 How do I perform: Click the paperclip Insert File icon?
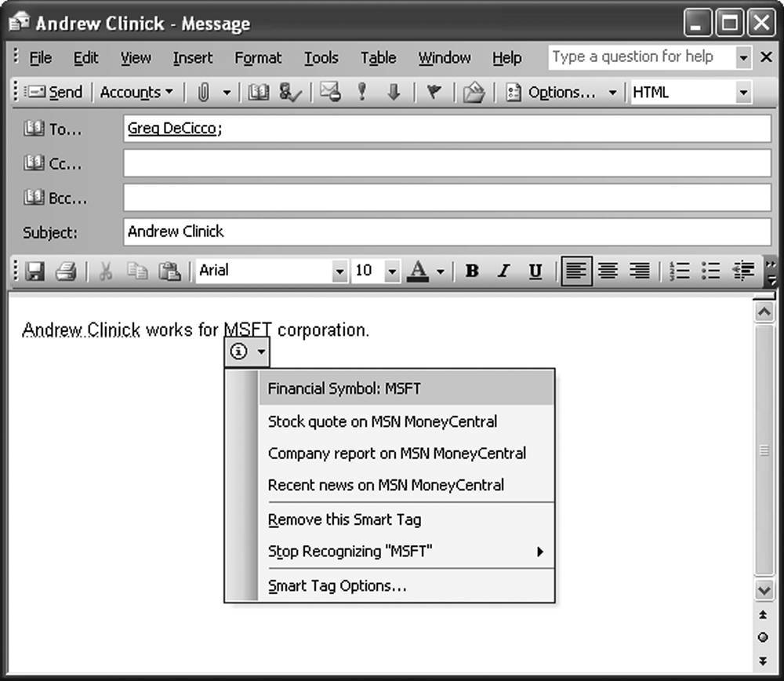tap(203, 93)
